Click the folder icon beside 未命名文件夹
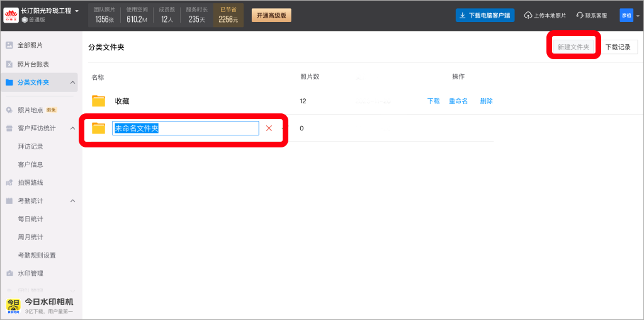This screenshot has width=644, height=320. (99, 128)
